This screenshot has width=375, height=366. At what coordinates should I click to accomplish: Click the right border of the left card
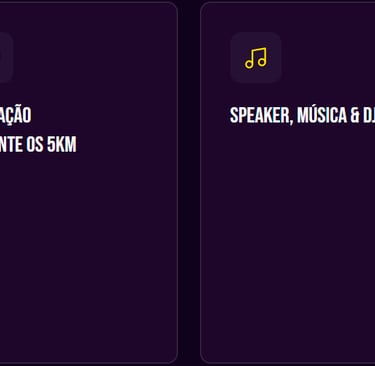pyautogui.click(x=177, y=183)
